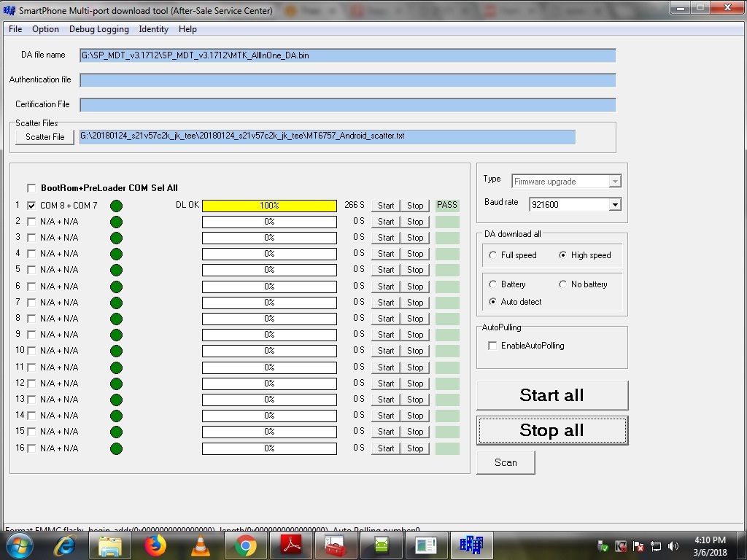Image resolution: width=747 pixels, height=560 pixels.
Task: Click the Certification File field
Action: 348,105
